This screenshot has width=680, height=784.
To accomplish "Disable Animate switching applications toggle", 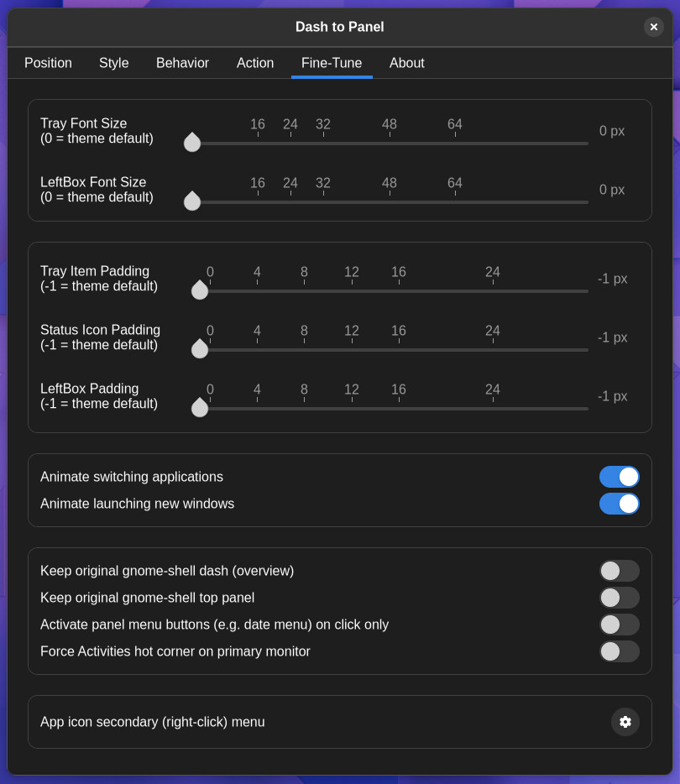I will click(619, 477).
